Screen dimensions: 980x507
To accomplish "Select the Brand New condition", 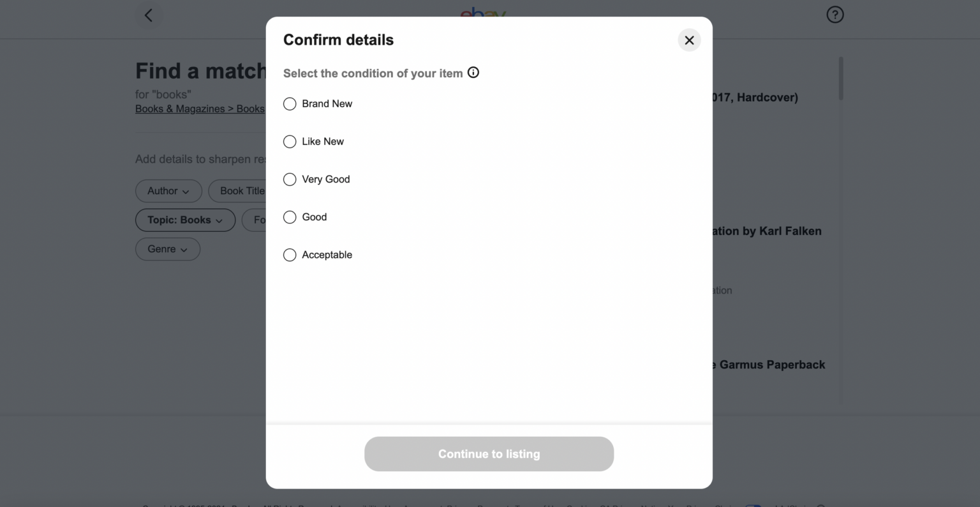I will click(290, 104).
